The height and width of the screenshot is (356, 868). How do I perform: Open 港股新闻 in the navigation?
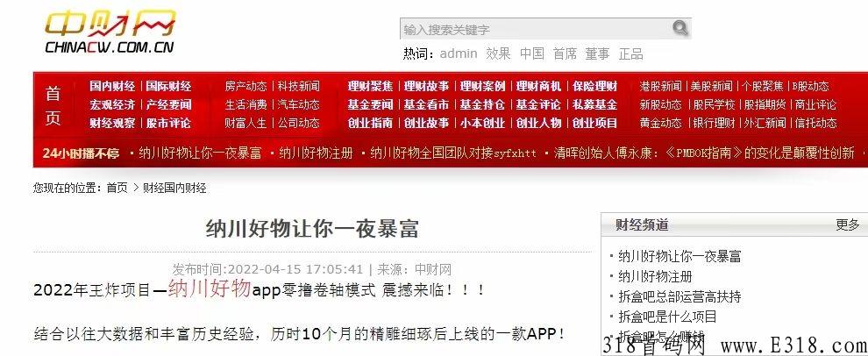tap(660, 86)
